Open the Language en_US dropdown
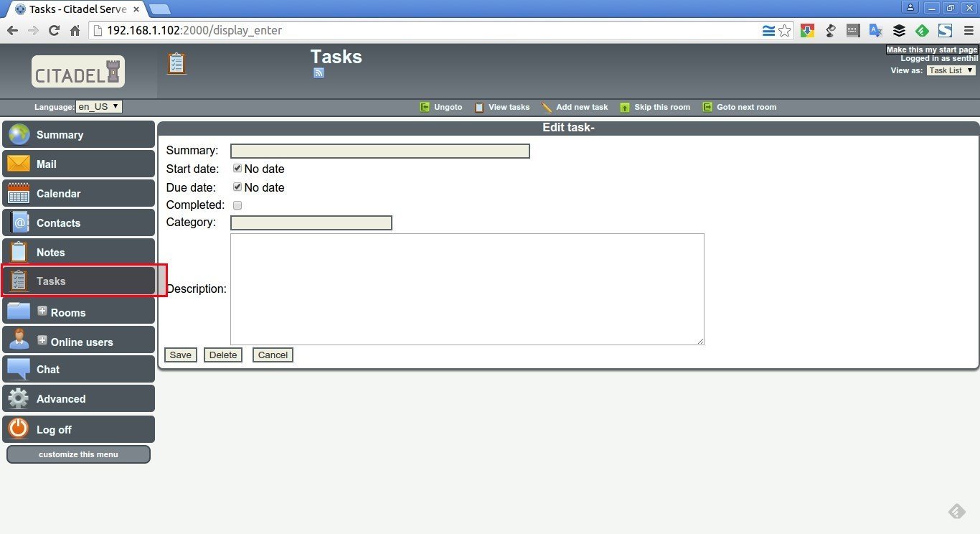 click(99, 106)
